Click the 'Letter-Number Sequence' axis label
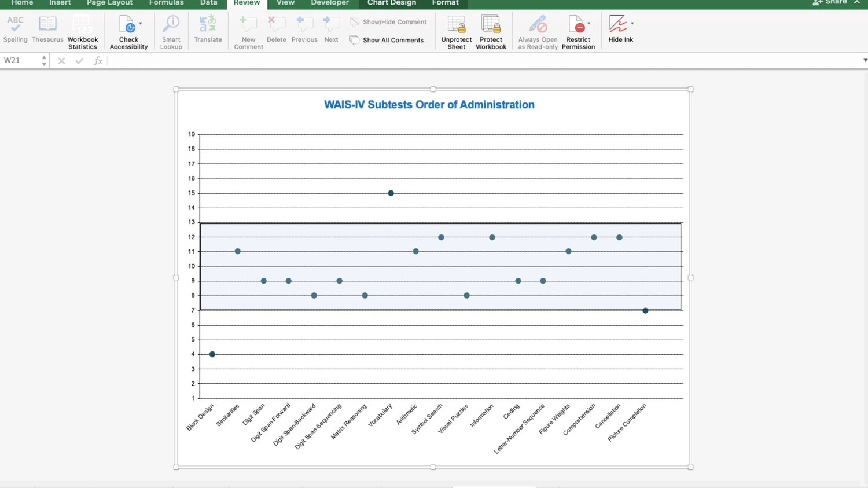Screen dimensions: 868x488 click(519, 428)
